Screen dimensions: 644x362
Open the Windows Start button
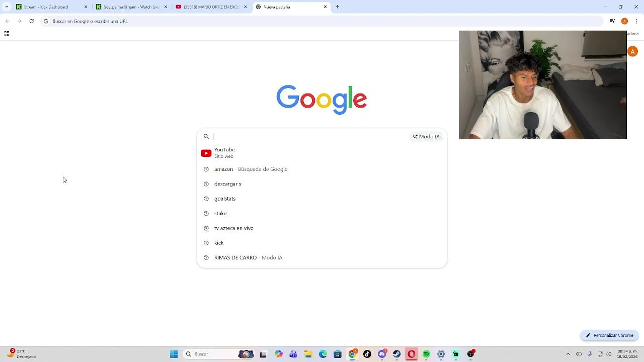[174, 354]
